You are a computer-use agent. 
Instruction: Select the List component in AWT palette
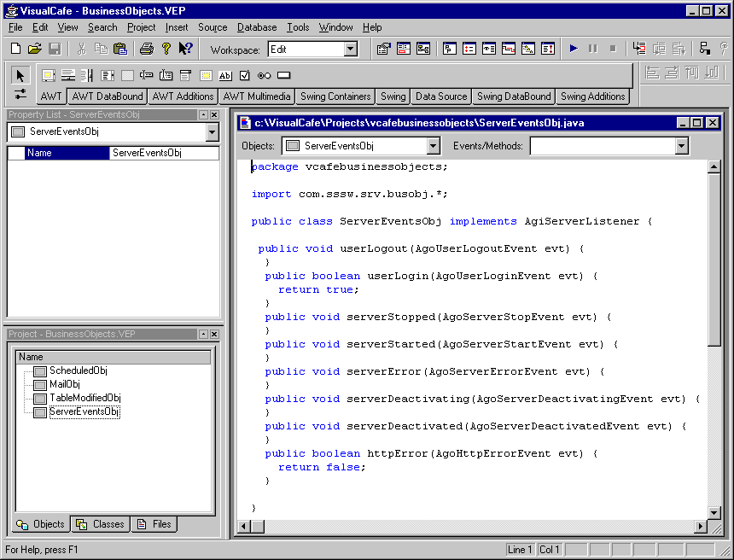(x=108, y=75)
